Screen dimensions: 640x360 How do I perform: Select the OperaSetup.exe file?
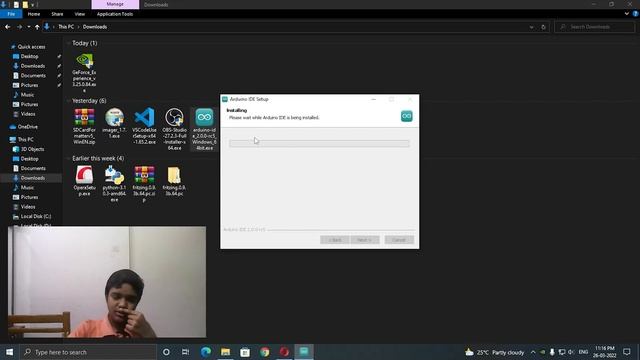84,181
